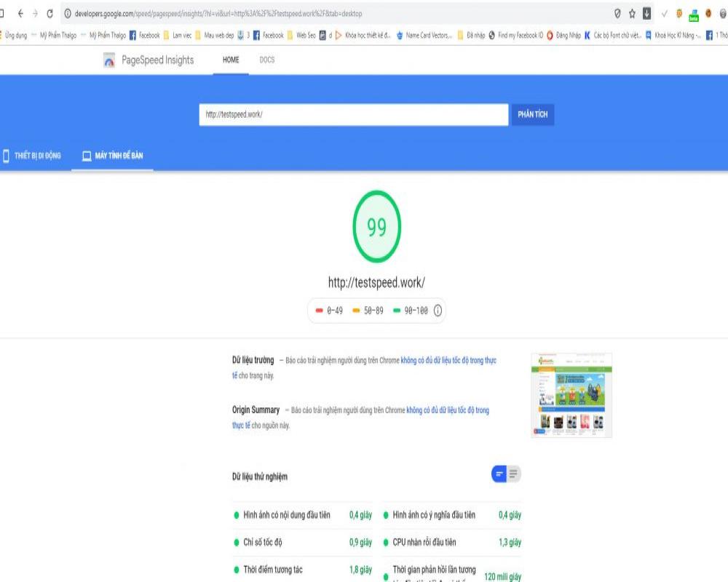
Task: Click the PageSpeed Insights logo icon
Action: (x=109, y=60)
